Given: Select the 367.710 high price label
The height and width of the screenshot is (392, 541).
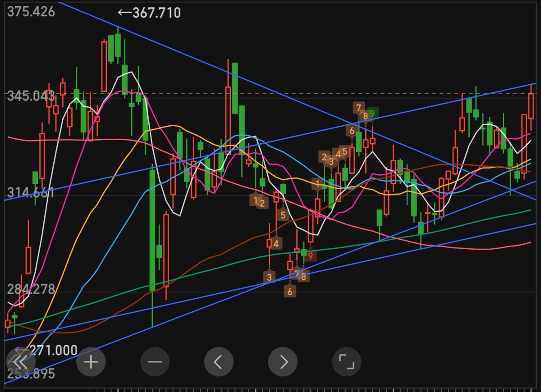Looking at the screenshot, I should click(x=149, y=13).
